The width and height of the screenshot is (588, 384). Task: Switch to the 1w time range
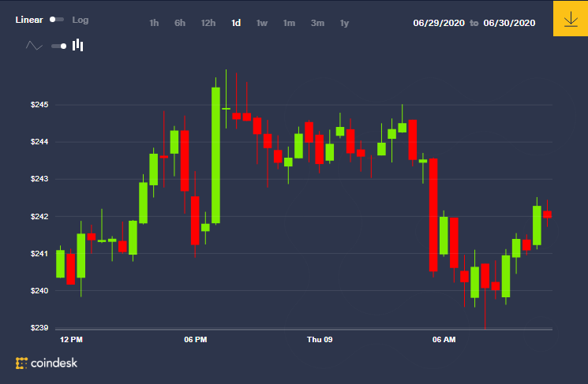pyautogui.click(x=262, y=23)
